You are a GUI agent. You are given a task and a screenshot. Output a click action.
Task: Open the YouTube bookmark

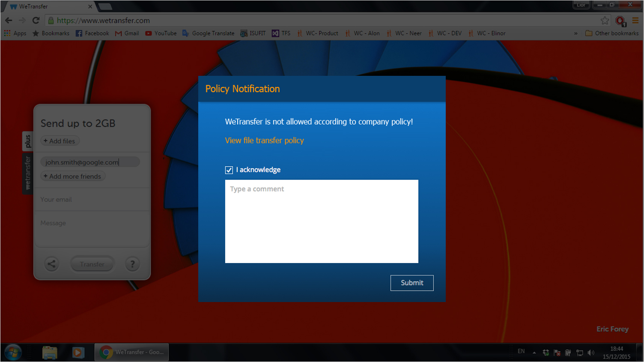[x=161, y=33]
